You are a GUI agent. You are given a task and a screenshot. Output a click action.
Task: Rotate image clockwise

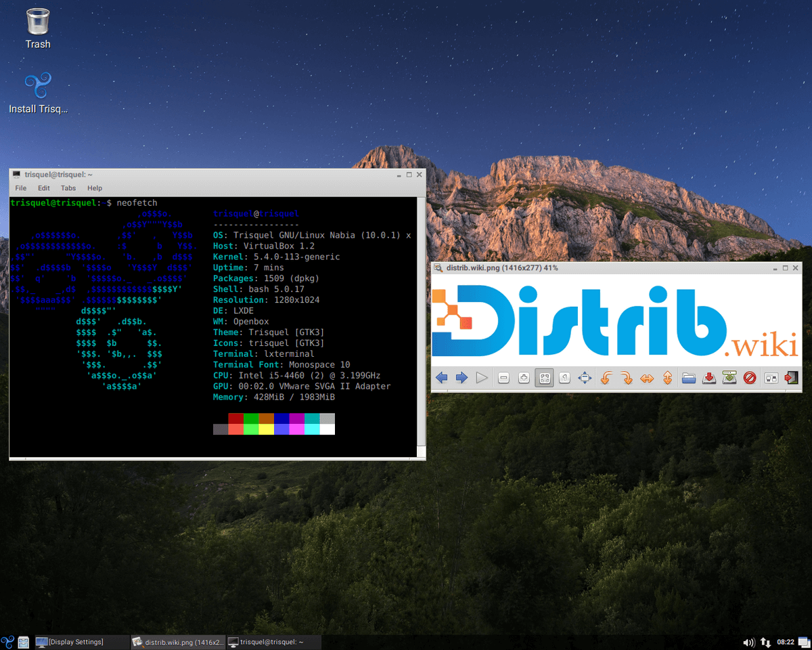pyautogui.click(x=627, y=378)
